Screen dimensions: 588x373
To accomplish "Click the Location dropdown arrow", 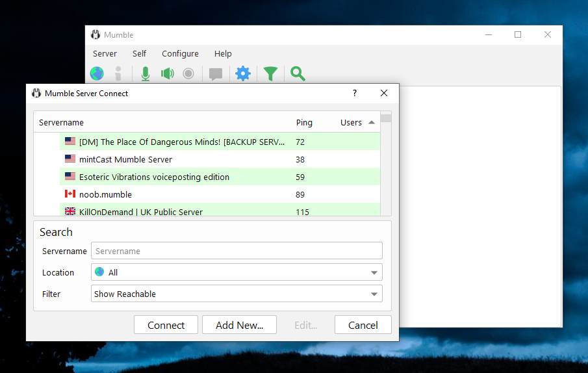I will 374,272.
